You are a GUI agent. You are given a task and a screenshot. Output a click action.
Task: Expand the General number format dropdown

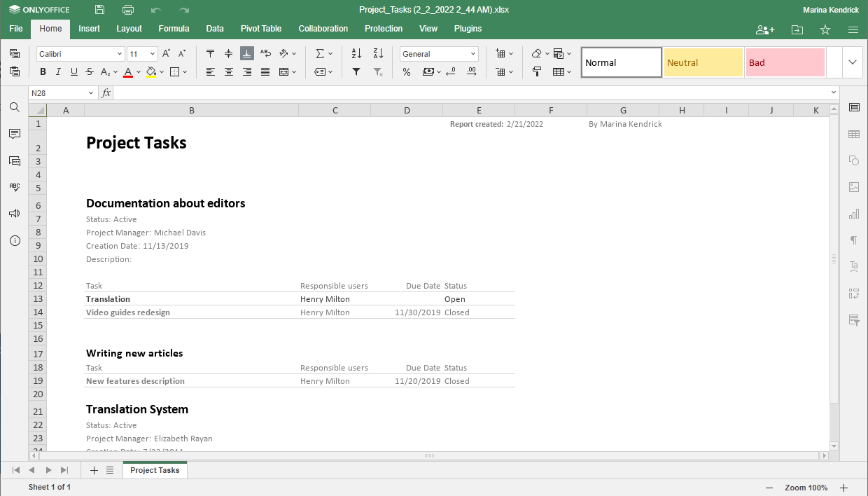(475, 53)
